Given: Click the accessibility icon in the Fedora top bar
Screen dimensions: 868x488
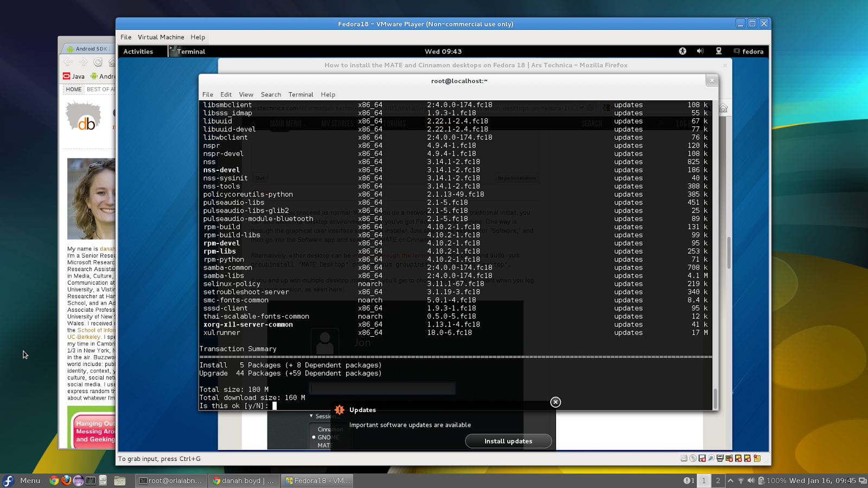Looking at the screenshot, I should [x=682, y=51].
